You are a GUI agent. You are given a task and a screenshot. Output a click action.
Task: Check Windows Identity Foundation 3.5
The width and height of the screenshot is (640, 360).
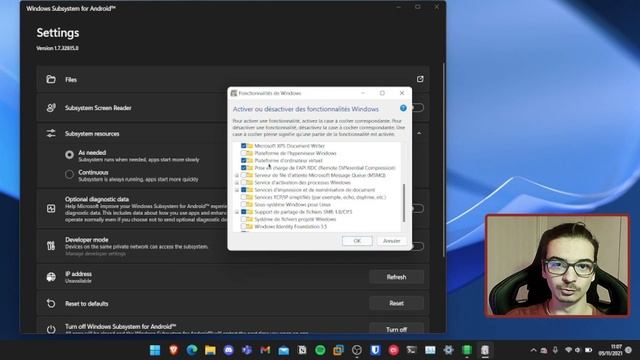pos(243,227)
